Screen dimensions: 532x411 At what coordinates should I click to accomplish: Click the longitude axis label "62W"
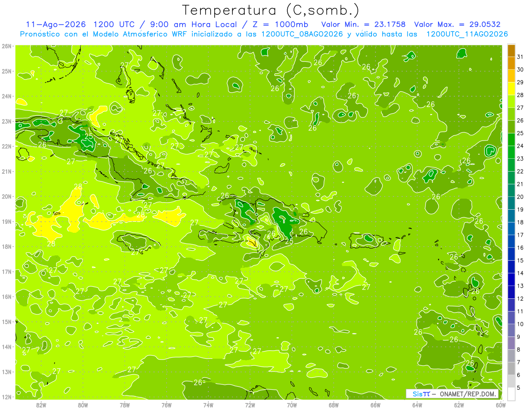pos(459,405)
